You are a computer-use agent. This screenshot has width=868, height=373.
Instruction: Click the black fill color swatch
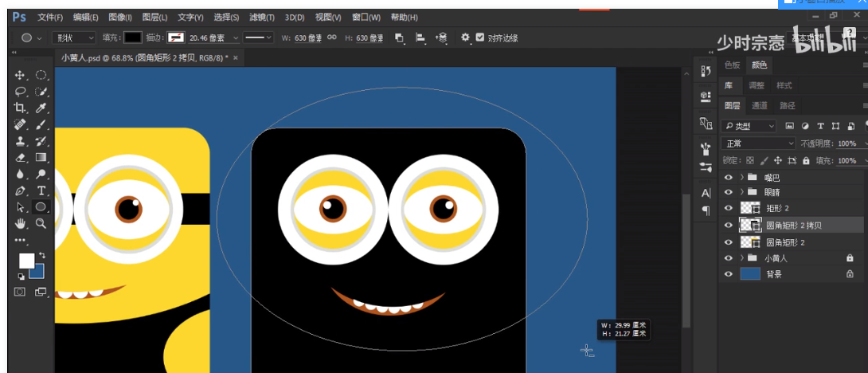point(132,37)
